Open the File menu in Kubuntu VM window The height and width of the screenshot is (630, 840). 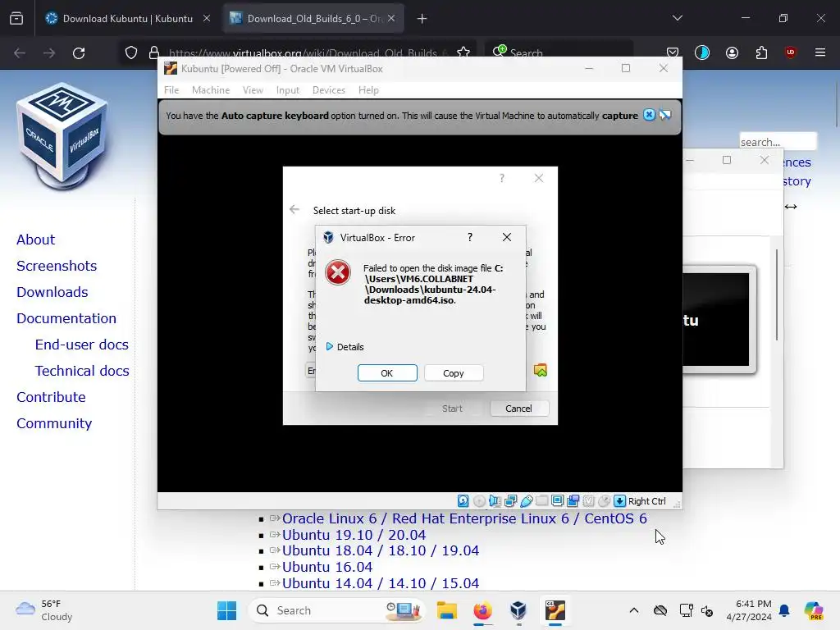[171, 90]
